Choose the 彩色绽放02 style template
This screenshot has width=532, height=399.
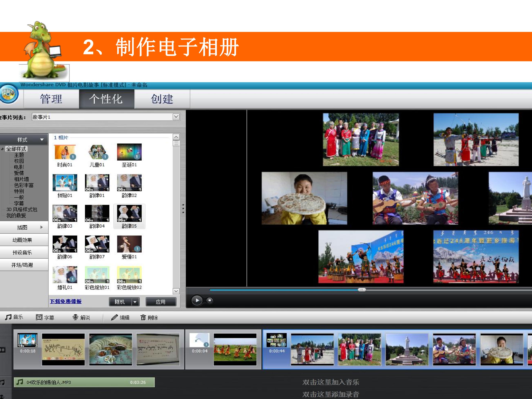click(x=129, y=278)
